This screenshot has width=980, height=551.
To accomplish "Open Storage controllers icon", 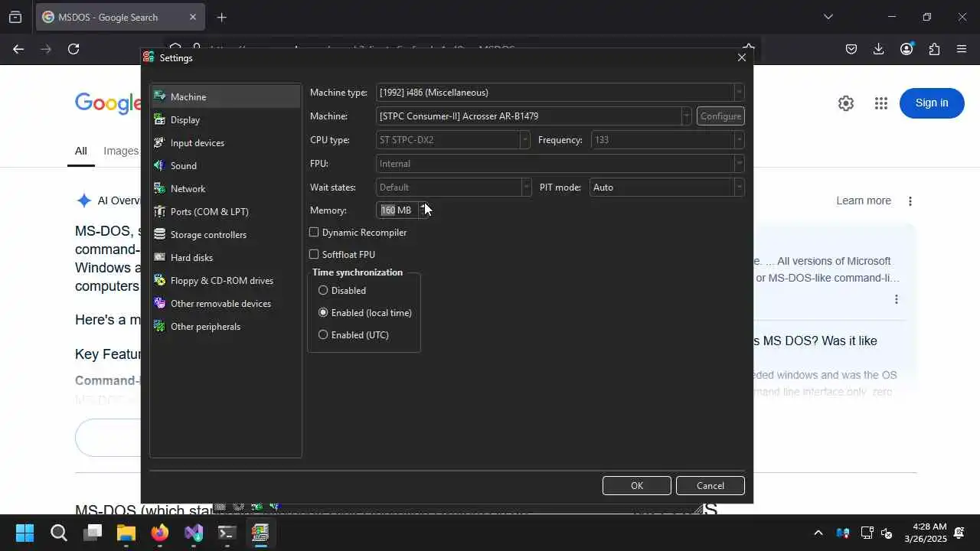I will tap(159, 234).
